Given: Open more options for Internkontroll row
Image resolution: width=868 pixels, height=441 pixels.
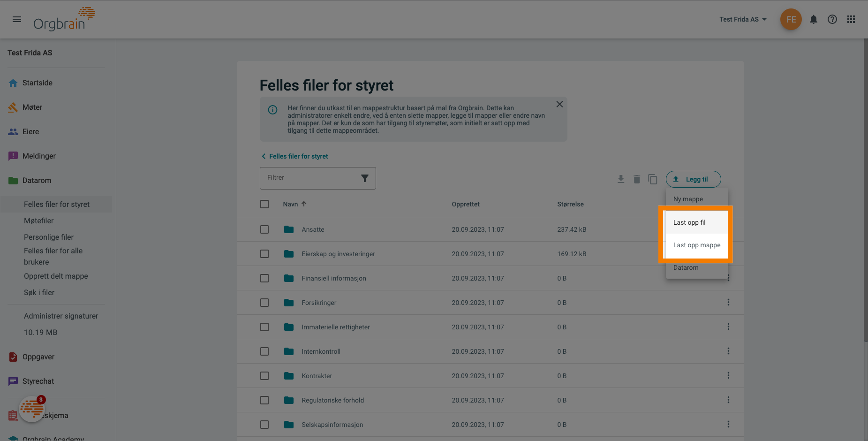Looking at the screenshot, I should coord(728,351).
